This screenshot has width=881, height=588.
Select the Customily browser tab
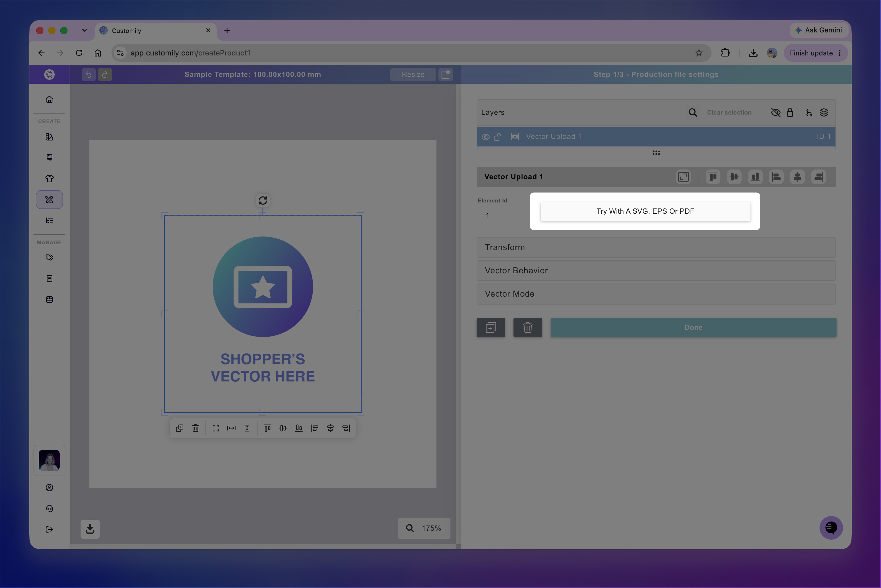tap(156, 31)
